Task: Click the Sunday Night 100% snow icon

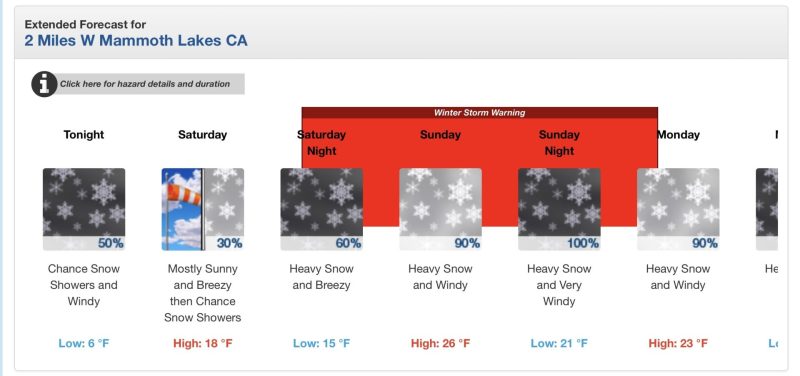Action: [x=559, y=209]
